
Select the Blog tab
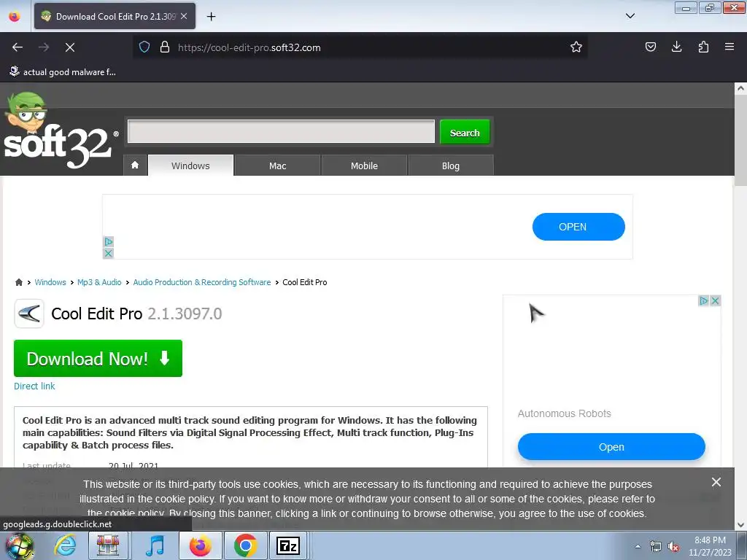click(x=450, y=166)
